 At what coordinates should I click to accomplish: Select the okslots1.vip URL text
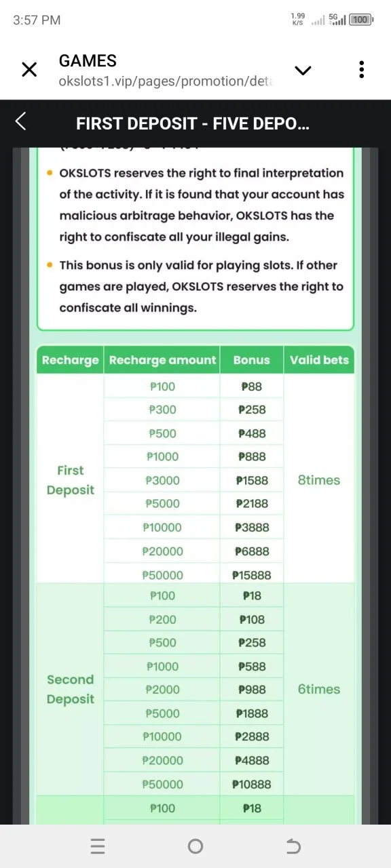coord(166,81)
